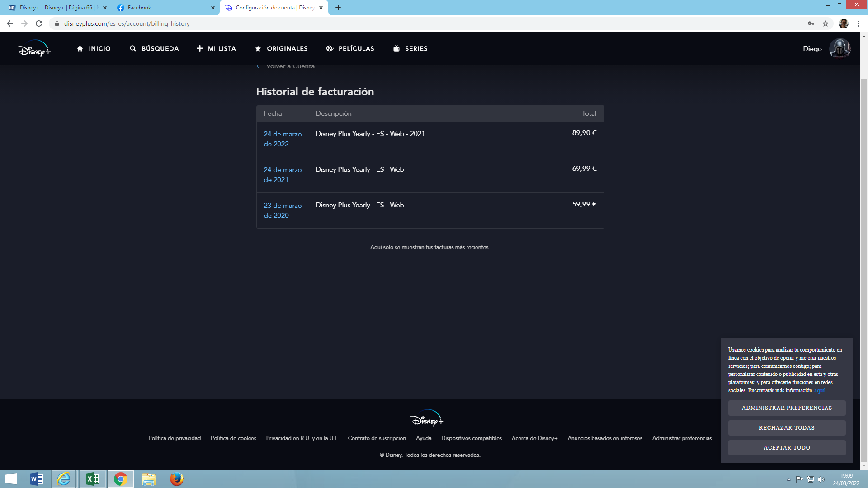Click the saved passwords key icon

(x=811, y=23)
